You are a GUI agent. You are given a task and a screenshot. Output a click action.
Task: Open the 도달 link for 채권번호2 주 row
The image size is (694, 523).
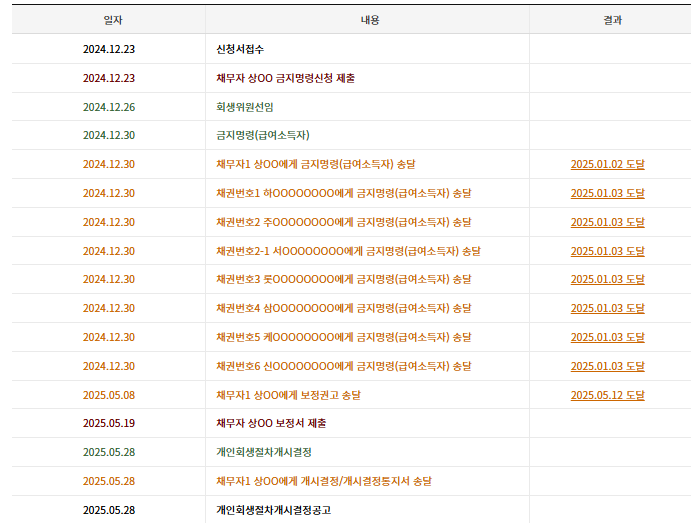607,222
